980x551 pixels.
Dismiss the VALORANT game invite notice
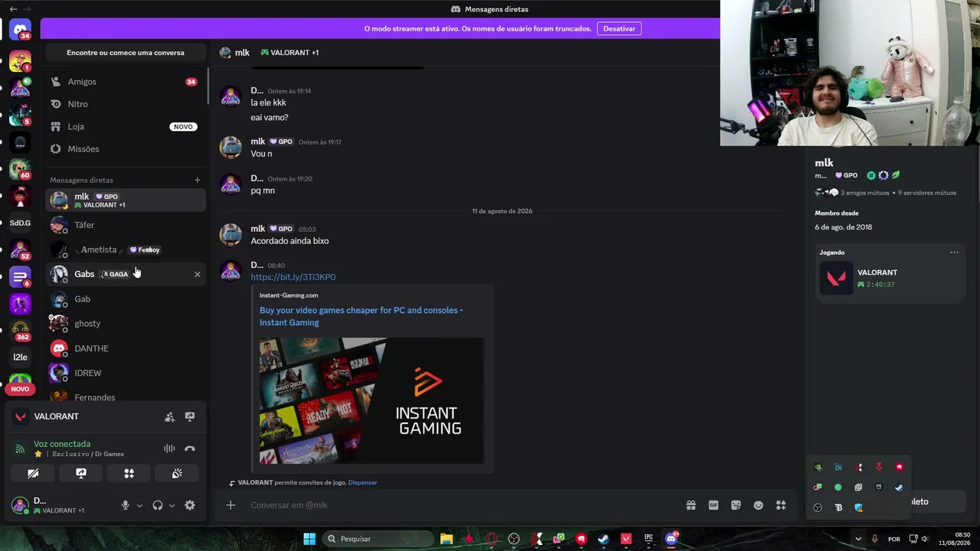click(363, 483)
